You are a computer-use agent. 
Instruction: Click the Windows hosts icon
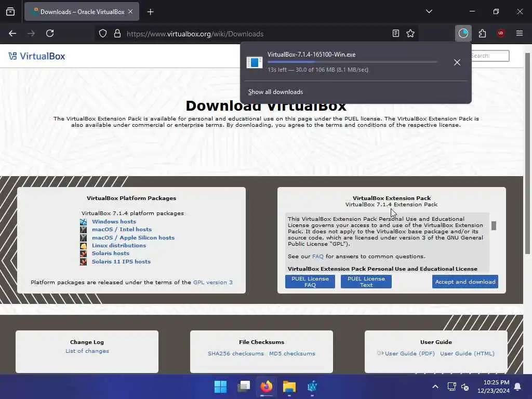tap(83, 222)
